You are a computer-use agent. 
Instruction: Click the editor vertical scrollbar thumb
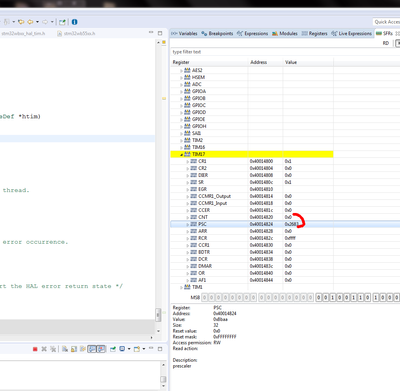(x=158, y=315)
